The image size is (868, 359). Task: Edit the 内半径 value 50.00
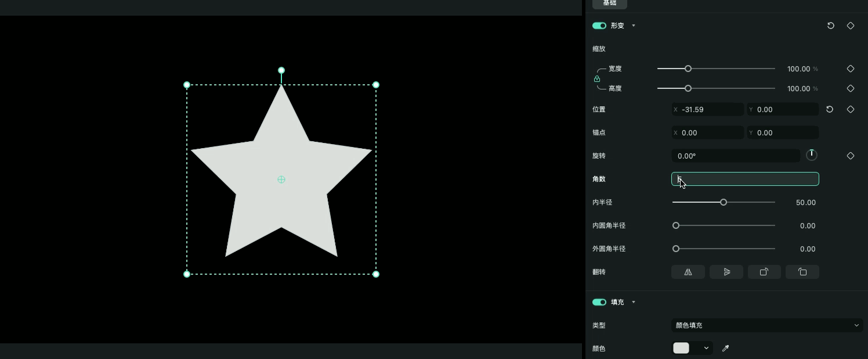coord(806,202)
